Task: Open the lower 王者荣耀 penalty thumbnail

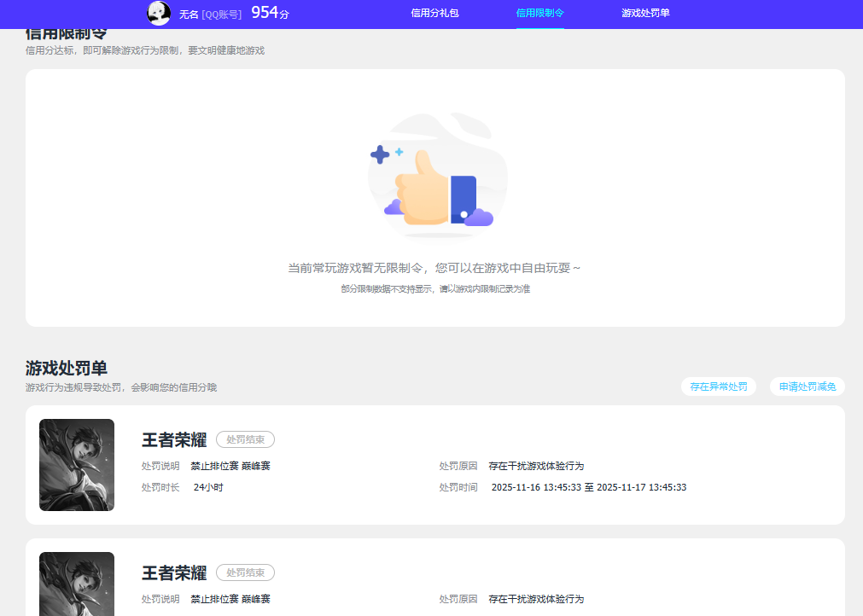Action: pos(77,584)
